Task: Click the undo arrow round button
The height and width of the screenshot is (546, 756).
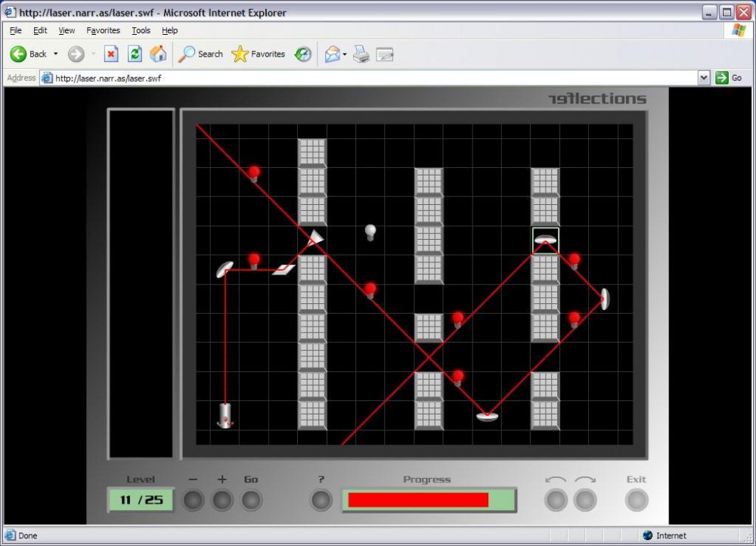Action: pos(556,500)
